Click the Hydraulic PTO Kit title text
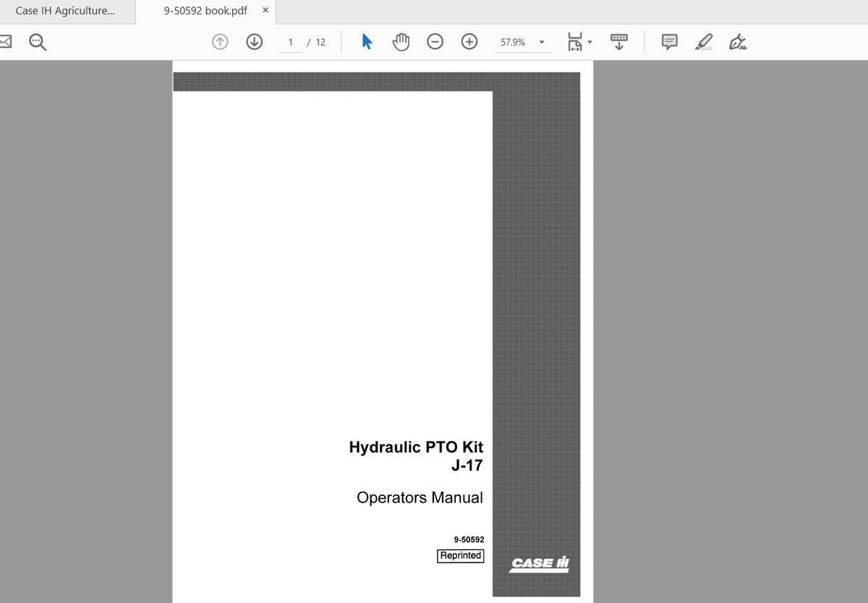 [x=416, y=447]
